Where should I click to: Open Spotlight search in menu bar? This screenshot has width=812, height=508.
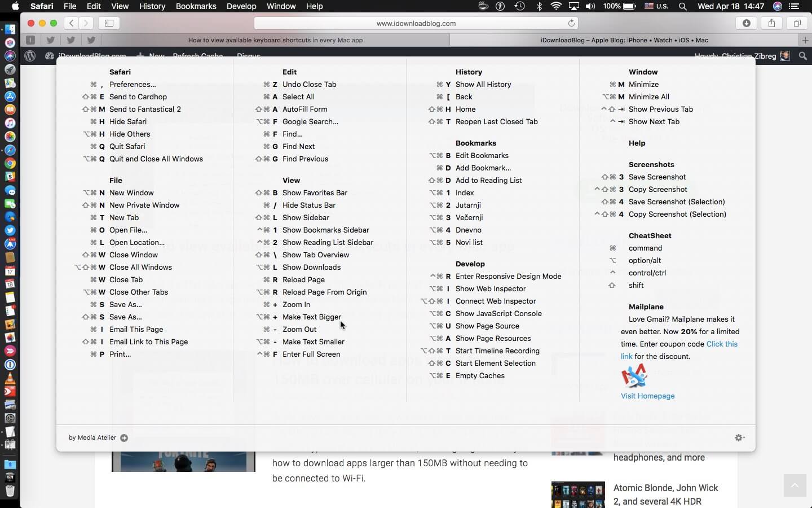click(683, 6)
